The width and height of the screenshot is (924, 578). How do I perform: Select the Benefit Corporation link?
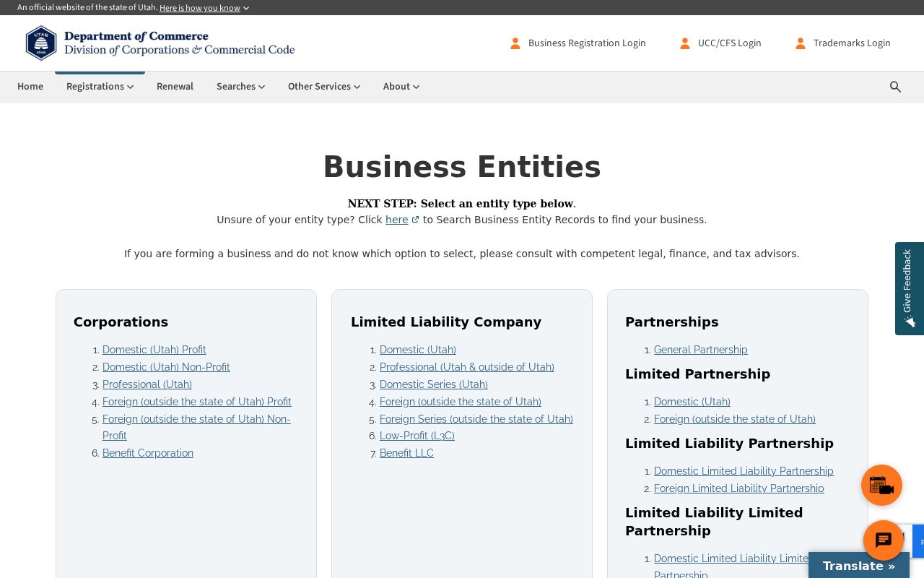(148, 453)
